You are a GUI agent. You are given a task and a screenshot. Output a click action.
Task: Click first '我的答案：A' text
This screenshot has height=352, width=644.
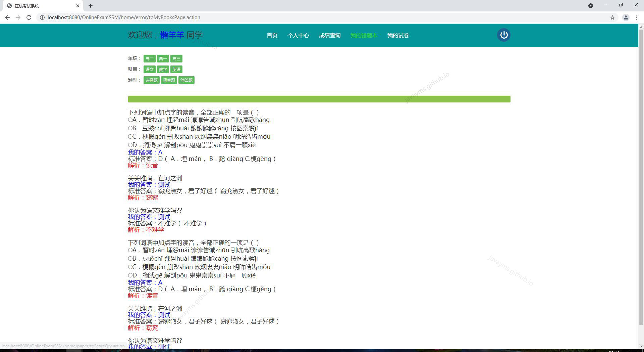click(145, 152)
